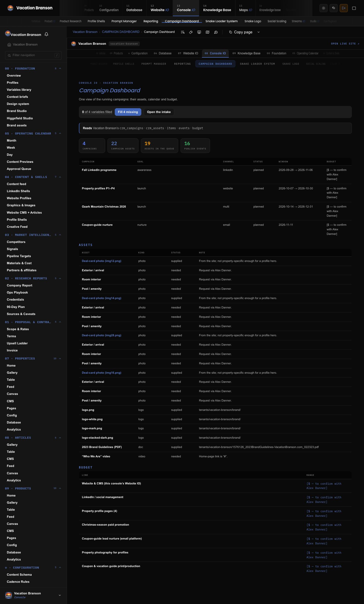Sign out using the orange exit icon
The width and height of the screenshot is (364, 604).
[344, 8]
